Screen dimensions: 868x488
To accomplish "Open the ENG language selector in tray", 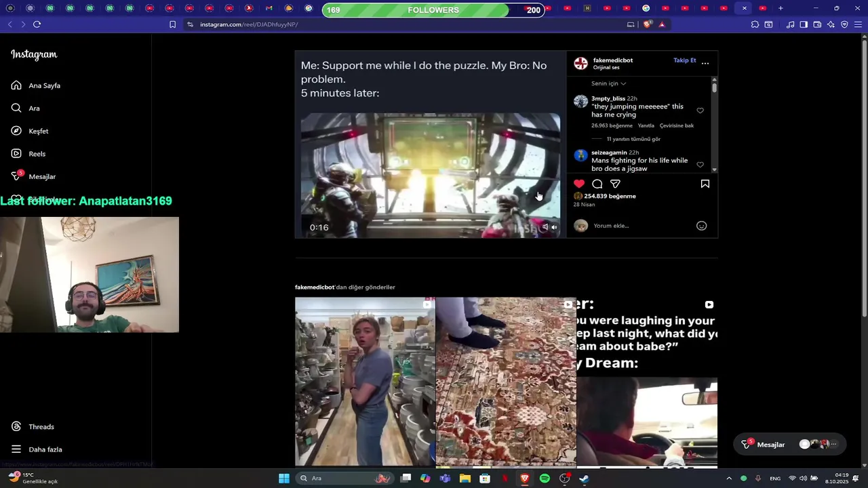I will [x=774, y=479].
